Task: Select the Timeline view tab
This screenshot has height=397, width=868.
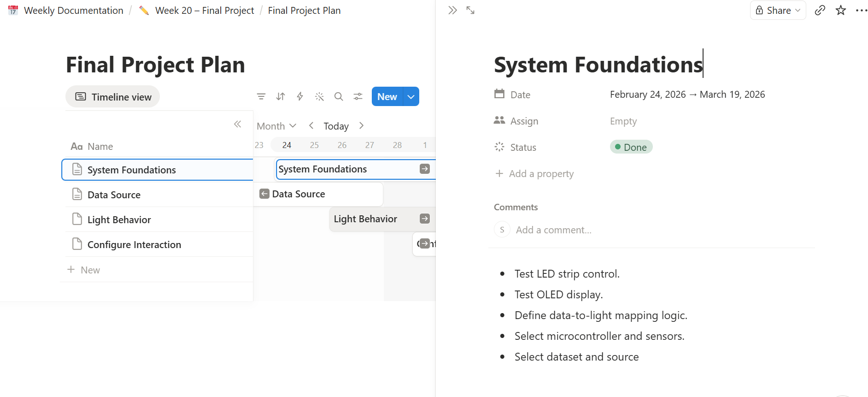Action: (113, 97)
